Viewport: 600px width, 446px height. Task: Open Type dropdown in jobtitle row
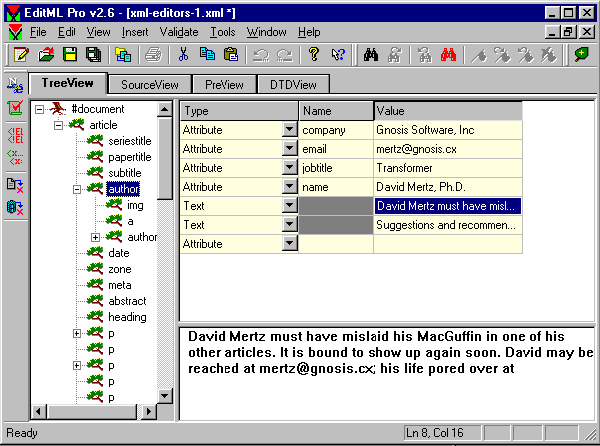click(290, 168)
